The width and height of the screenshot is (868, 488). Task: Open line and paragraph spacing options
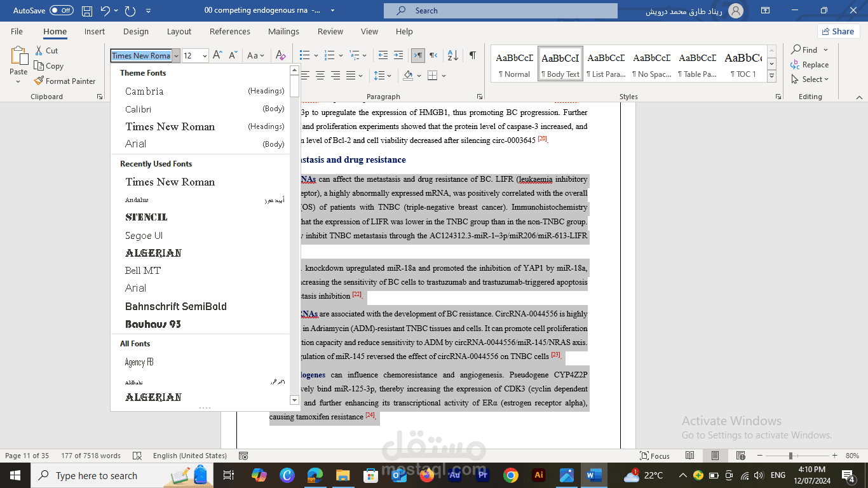click(x=379, y=76)
